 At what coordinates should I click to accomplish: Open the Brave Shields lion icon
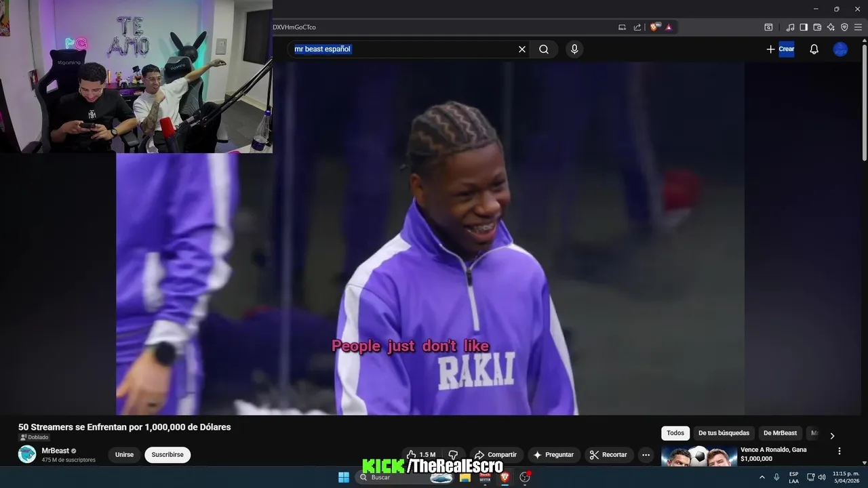654,27
